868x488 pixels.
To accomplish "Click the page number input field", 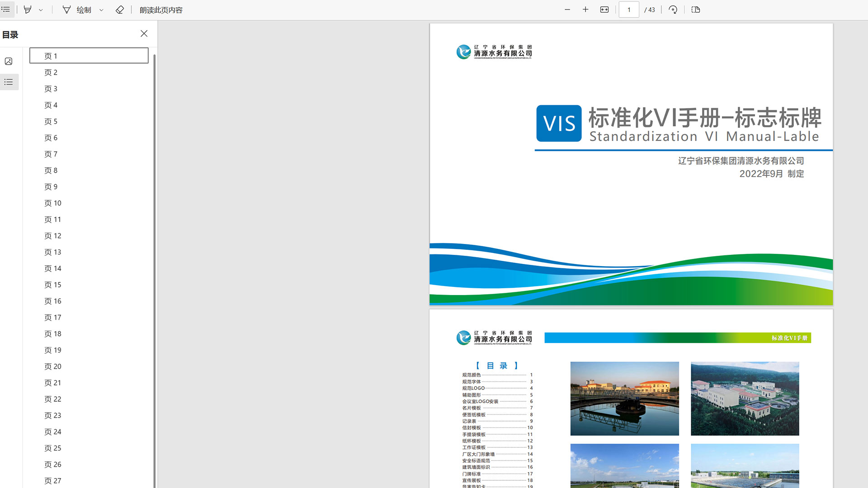I will [628, 9].
